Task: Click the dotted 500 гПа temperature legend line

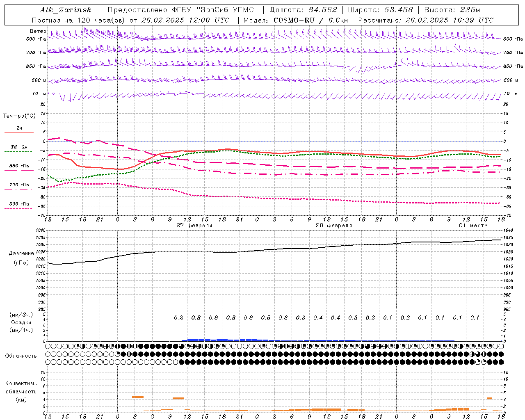Action: (x=18, y=208)
